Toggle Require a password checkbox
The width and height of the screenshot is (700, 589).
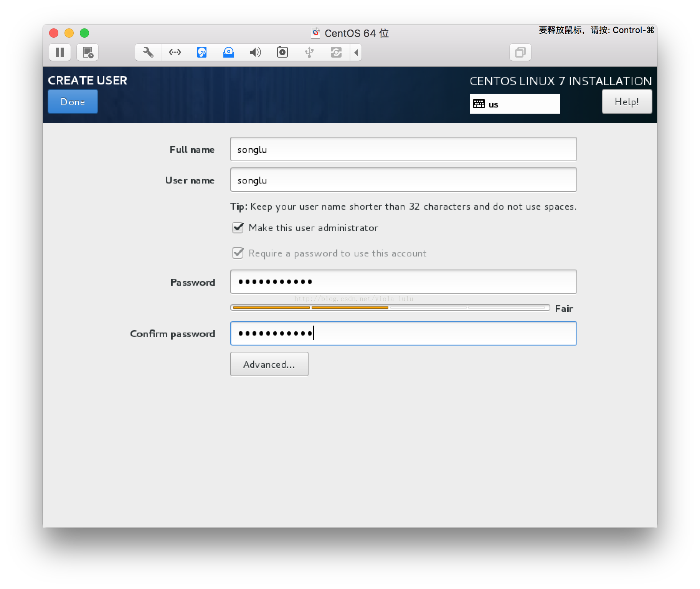pos(238,253)
